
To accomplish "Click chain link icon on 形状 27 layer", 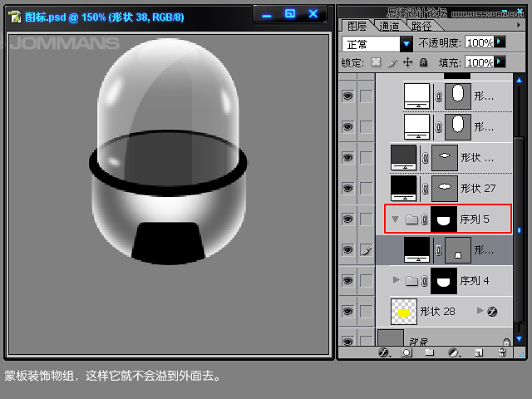I will [425, 189].
